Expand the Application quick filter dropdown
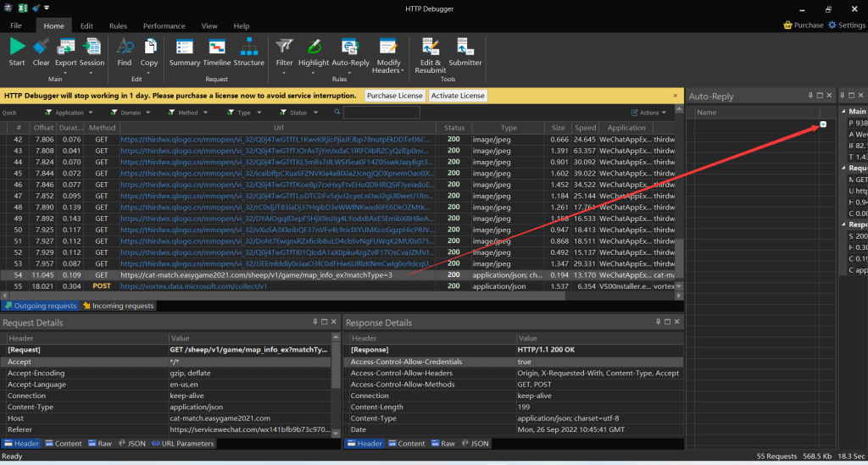The height and width of the screenshot is (465, 868). [69, 113]
